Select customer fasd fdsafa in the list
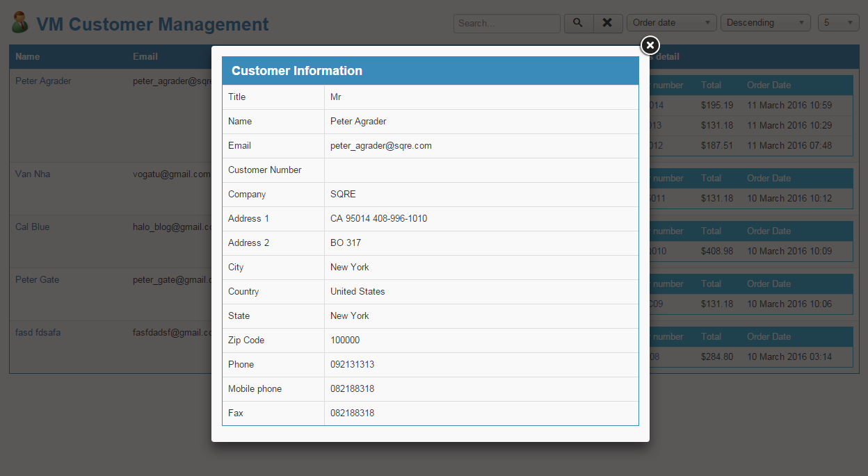 pos(38,332)
